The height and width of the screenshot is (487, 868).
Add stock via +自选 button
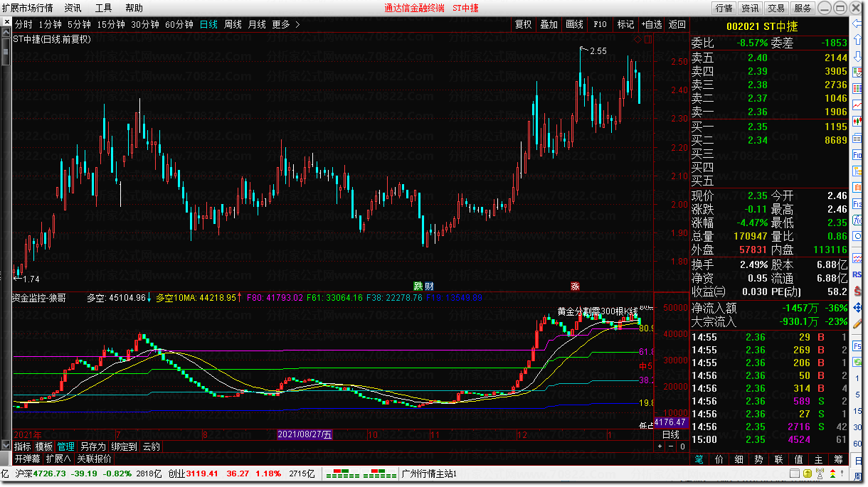point(652,24)
